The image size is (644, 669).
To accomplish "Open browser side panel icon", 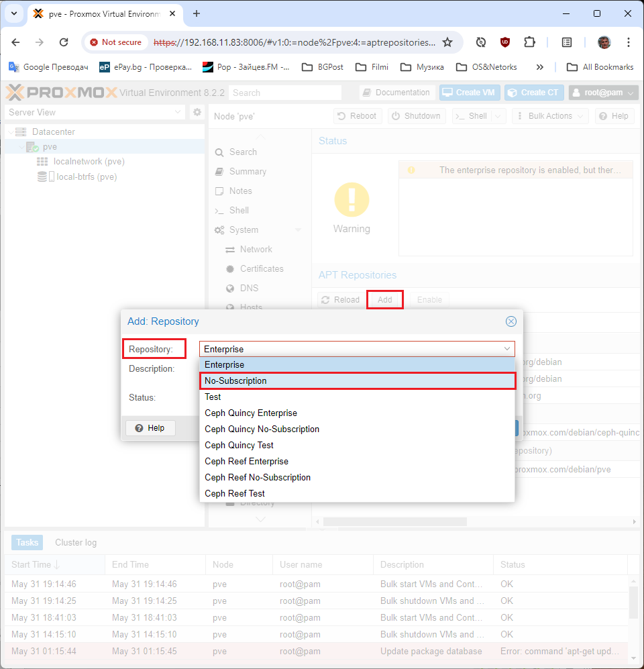I will [x=566, y=42].
